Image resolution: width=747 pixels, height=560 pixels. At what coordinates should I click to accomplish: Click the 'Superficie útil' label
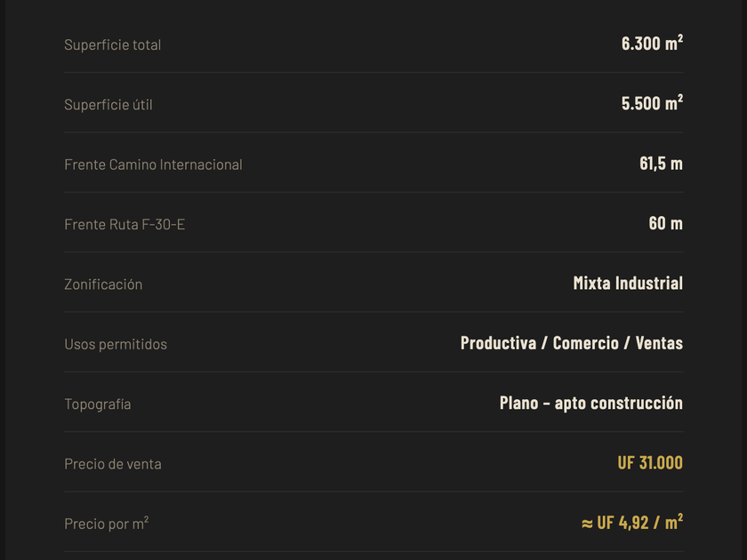click(x=108, y=105)
